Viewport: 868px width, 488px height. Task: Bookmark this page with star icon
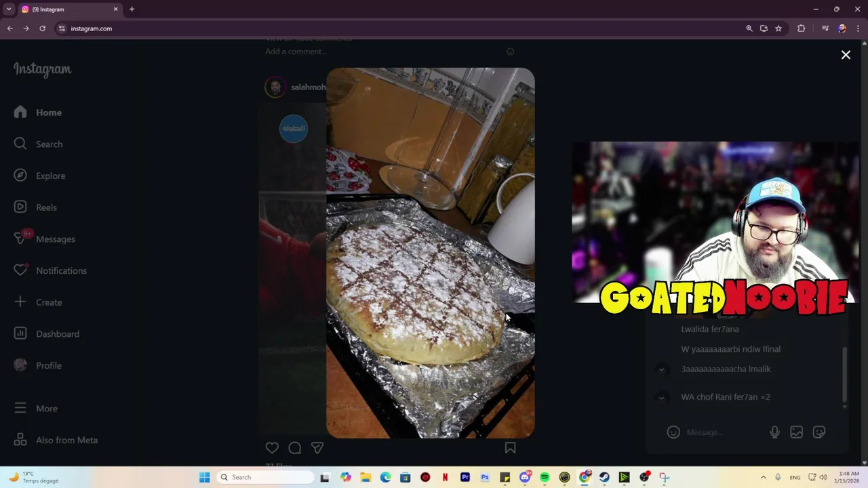tap(778, 28)
